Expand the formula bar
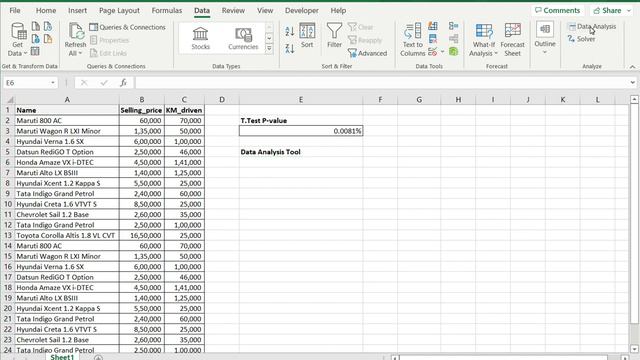This screenshot has height=360, width=640. (x=633, y=83)
